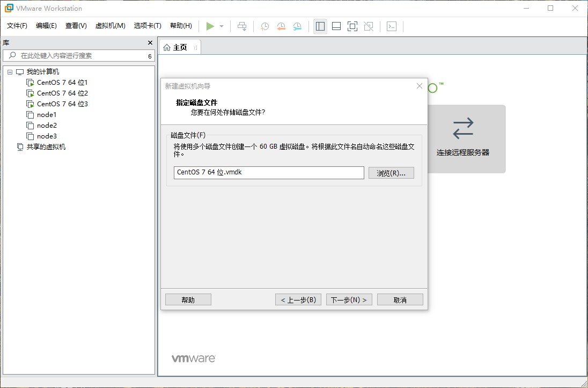Switch to the 主页 tab

[180, 47]
